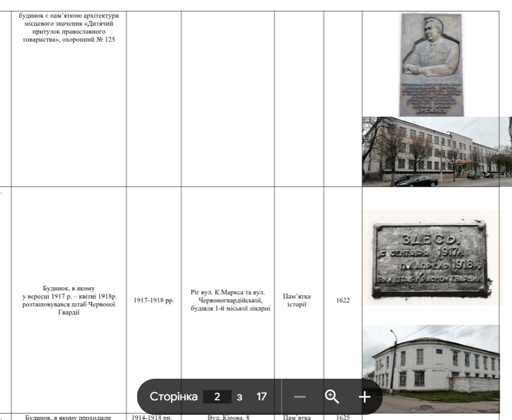
Task: Click the "Пам'ятка історії" cell
Action: (299, 301)
